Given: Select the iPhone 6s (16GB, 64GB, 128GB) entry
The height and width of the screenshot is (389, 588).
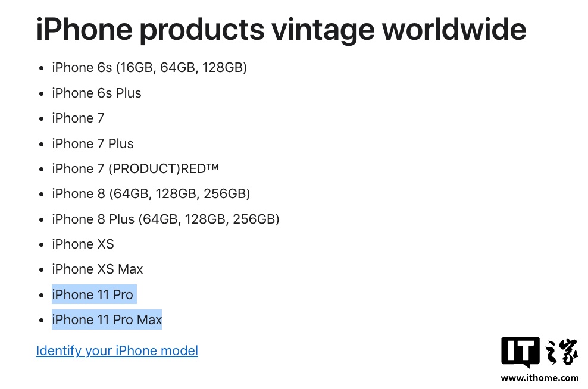Looking at the screenshot, I should pyautogui.click(x=149, y=68).
